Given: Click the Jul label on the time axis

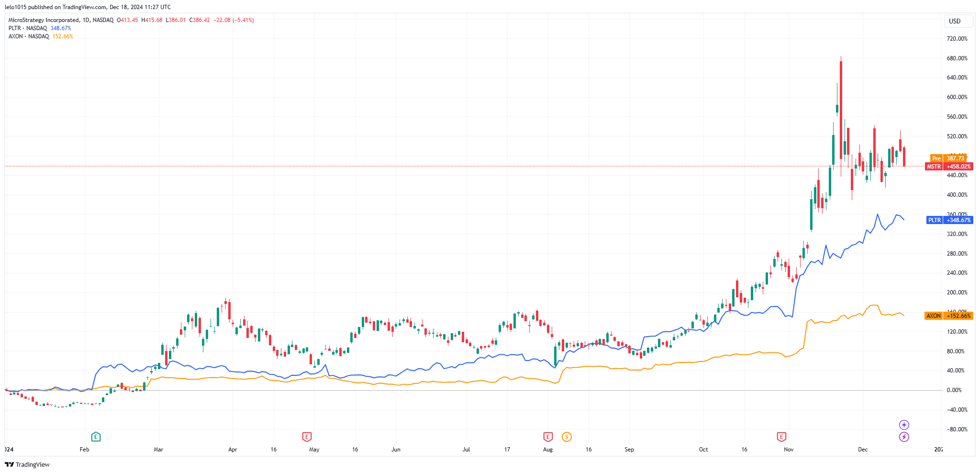Looking at the screenshot, I should point(466,450).
